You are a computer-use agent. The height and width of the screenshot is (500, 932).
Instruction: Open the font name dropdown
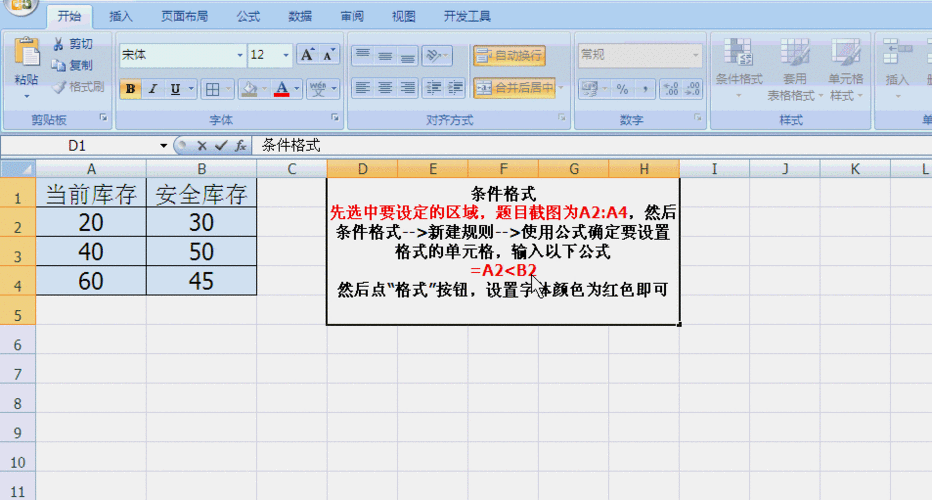[240, 55]
